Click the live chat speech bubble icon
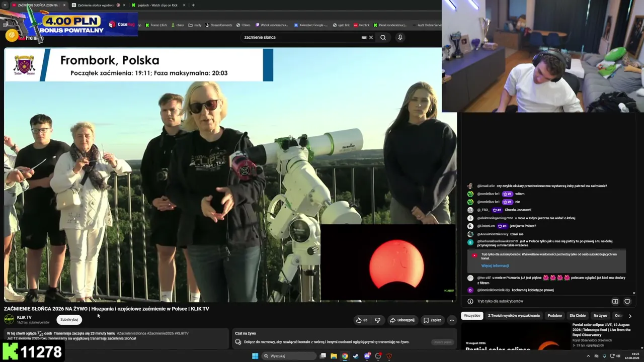644x362 pixels. click(238, 342)
